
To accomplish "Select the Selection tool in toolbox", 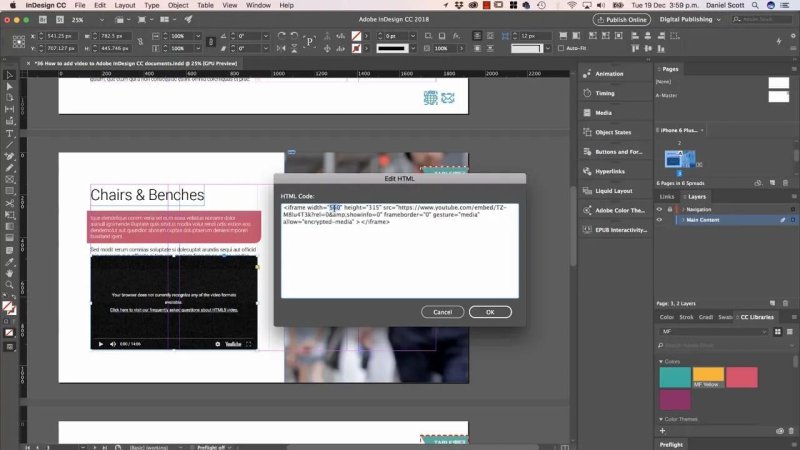I will click(9, 75).
